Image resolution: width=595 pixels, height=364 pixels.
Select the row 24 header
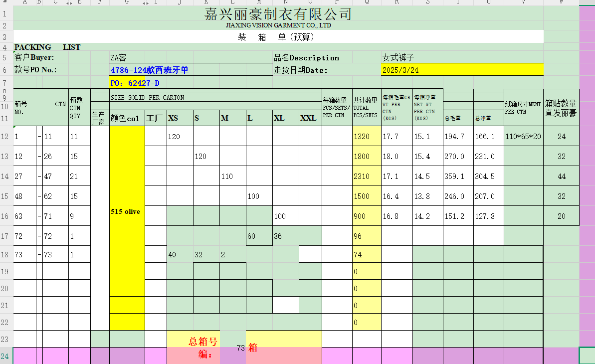[6, 356]
